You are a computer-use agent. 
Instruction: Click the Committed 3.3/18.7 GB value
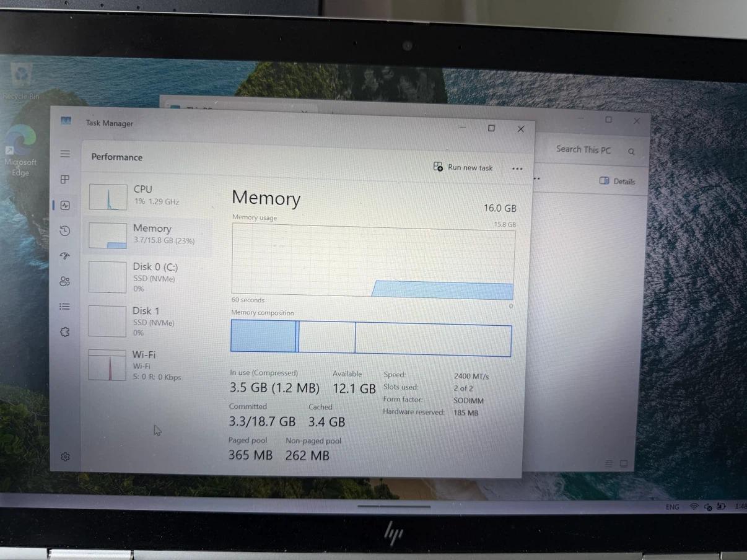pos(262,422)
